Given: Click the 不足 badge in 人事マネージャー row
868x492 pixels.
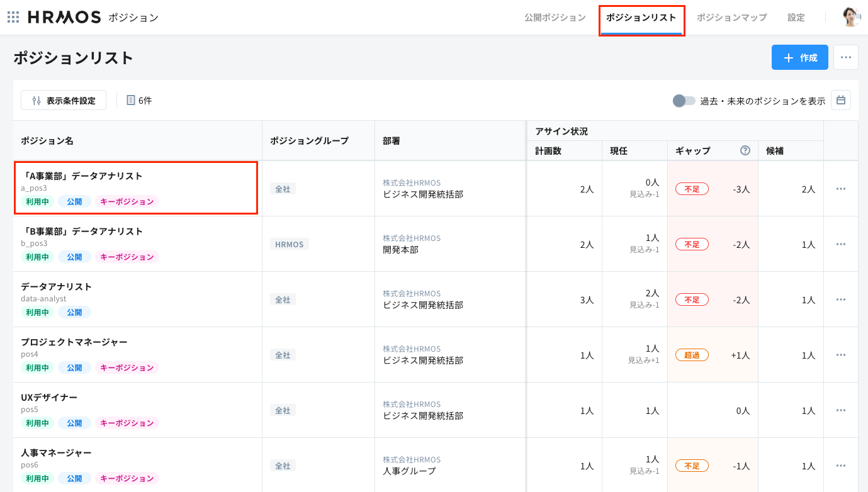Looking at the screenshot, I should (x=692, y=466).
